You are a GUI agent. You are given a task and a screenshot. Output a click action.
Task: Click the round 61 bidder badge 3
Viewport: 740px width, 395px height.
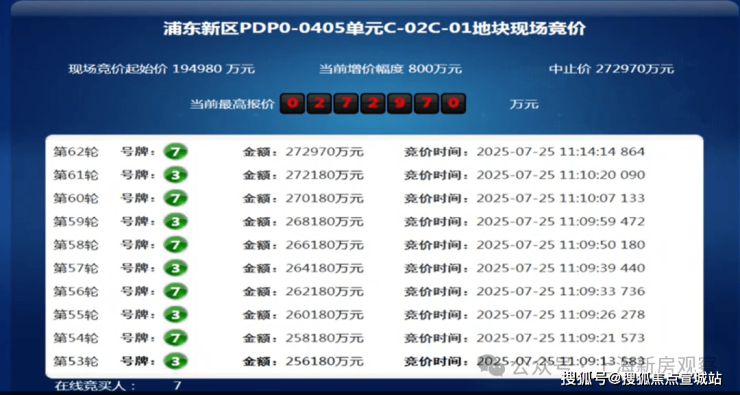[176, 175]
